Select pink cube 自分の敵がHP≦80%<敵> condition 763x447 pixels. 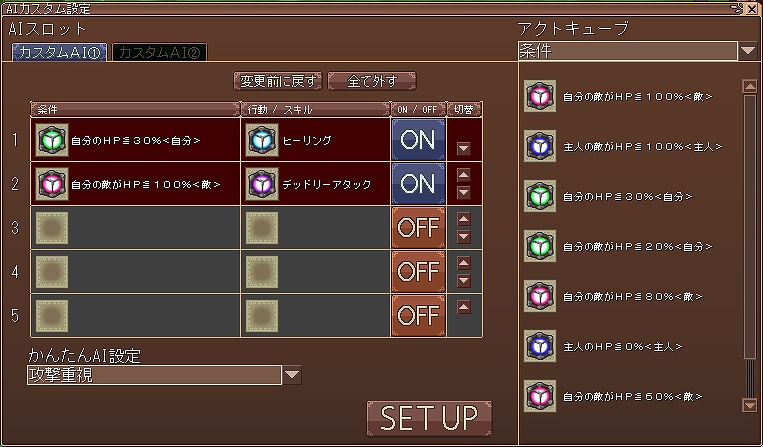pos(541,296)
